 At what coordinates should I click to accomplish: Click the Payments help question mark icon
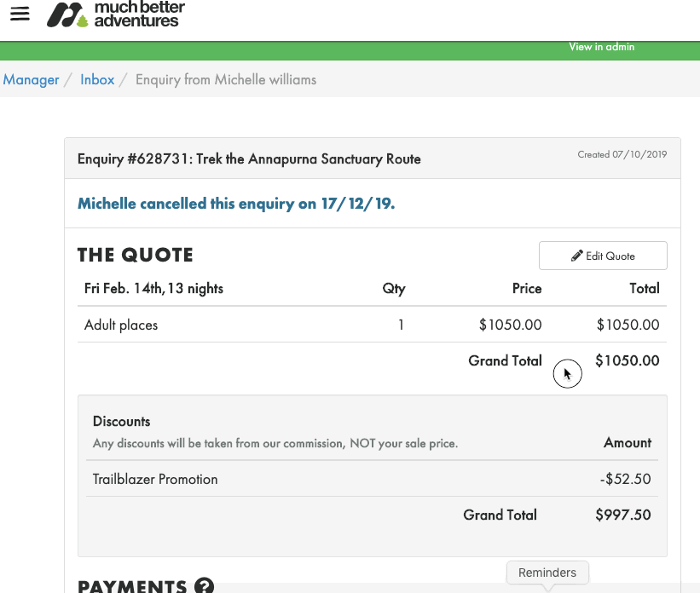tap(204, 586)
